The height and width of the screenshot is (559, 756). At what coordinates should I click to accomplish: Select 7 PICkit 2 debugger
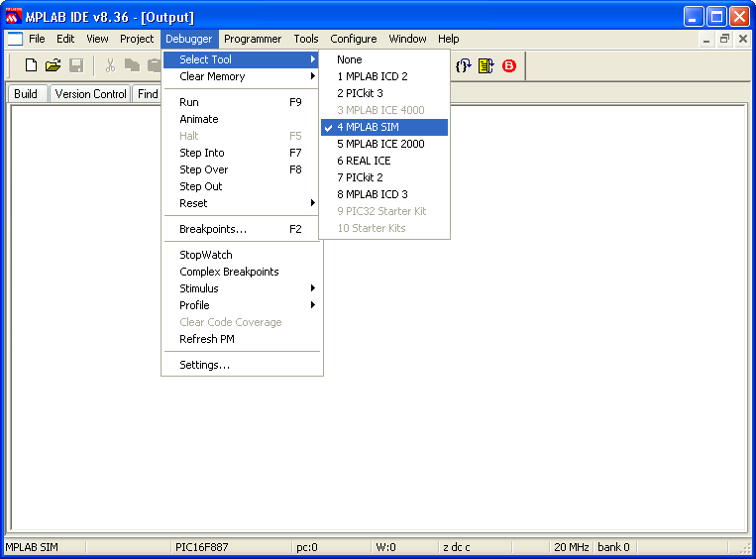(x=384, y=177)
